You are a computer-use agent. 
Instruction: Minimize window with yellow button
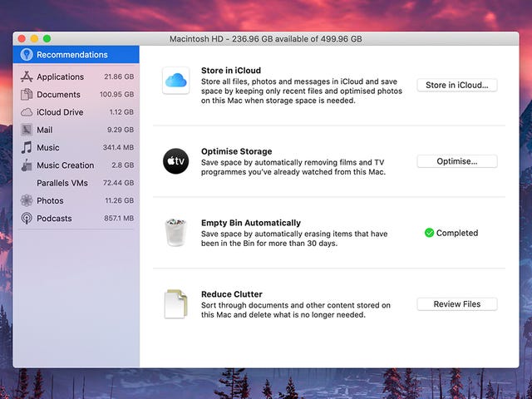point(34,39)
